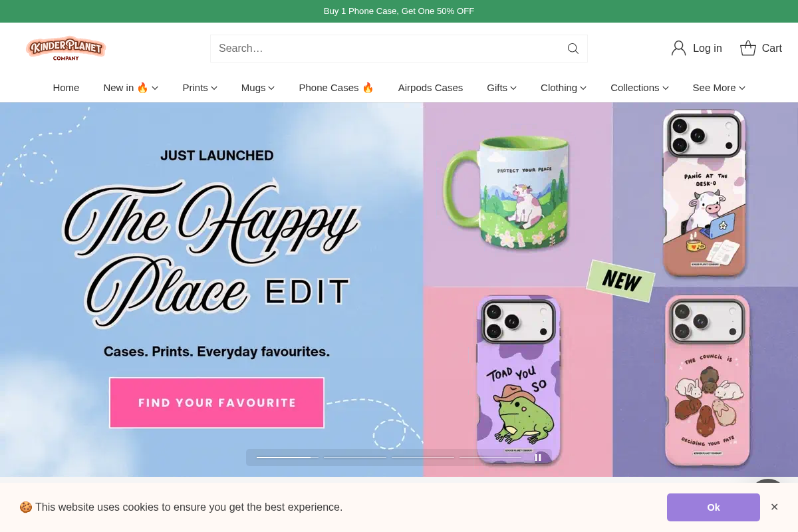Open the Mugs dropdown menu
The width and height of the screenshot is (798, 532).
(x=257, y=87)
